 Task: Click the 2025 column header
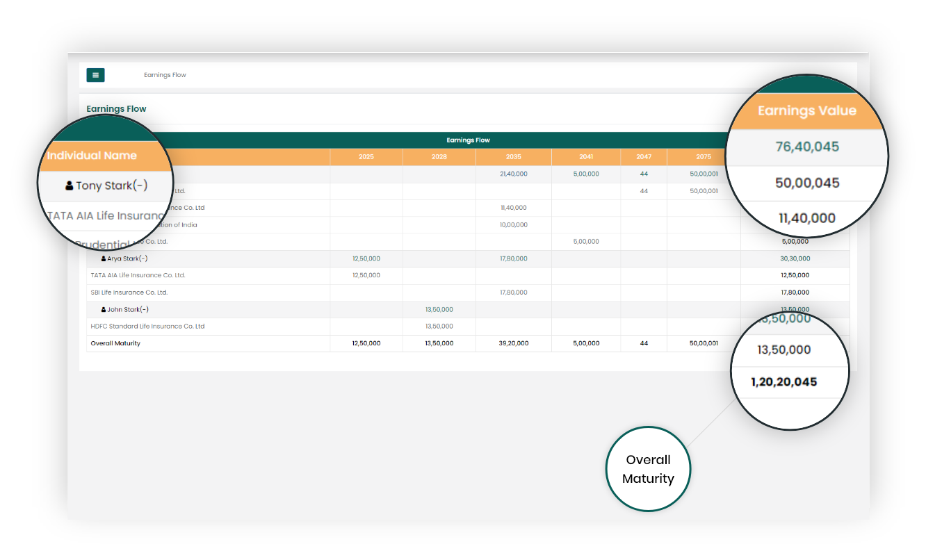click(366, 157)
